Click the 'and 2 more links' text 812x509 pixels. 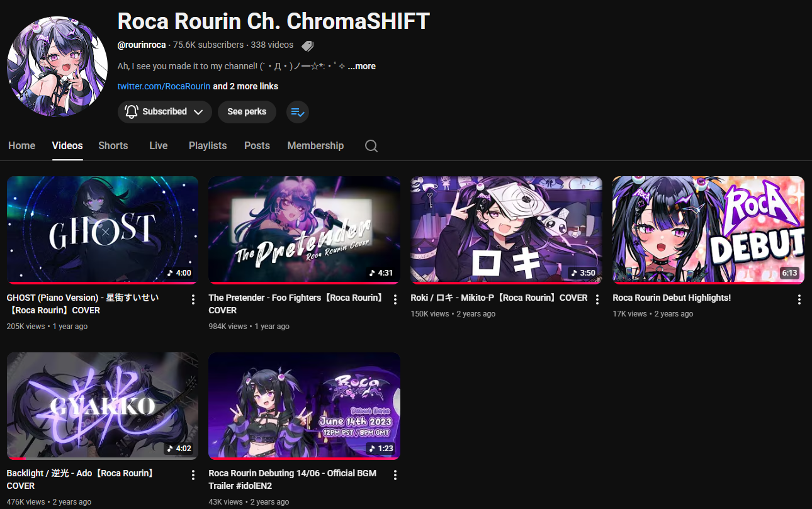point(245,86)
